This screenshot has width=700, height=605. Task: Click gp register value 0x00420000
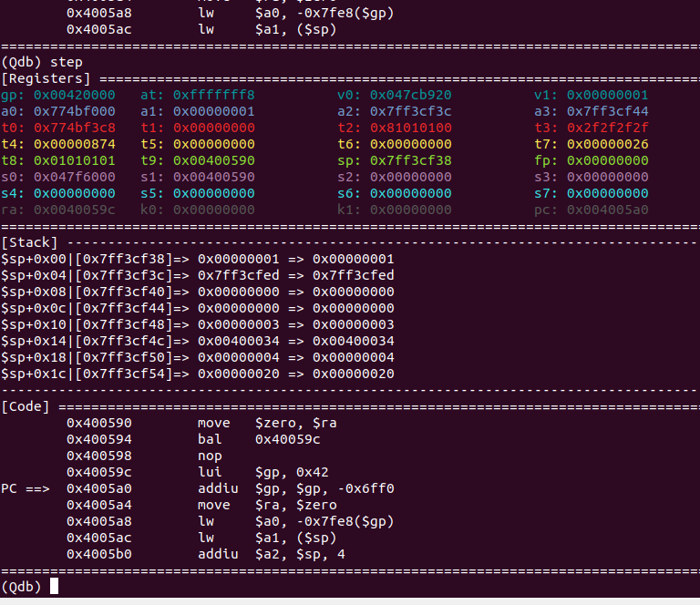pyautogui.click(x=75, y=95)
